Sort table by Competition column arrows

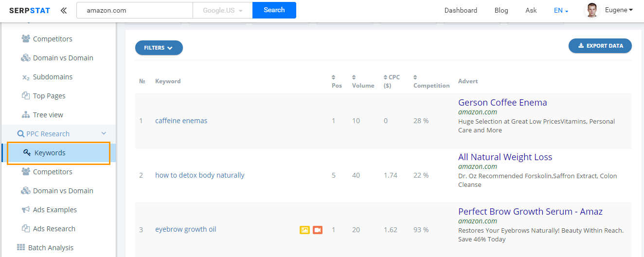415,77
